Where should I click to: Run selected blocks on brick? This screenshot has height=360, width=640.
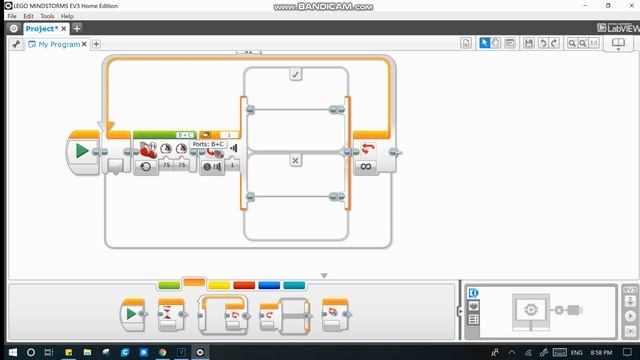coord(630,331)
